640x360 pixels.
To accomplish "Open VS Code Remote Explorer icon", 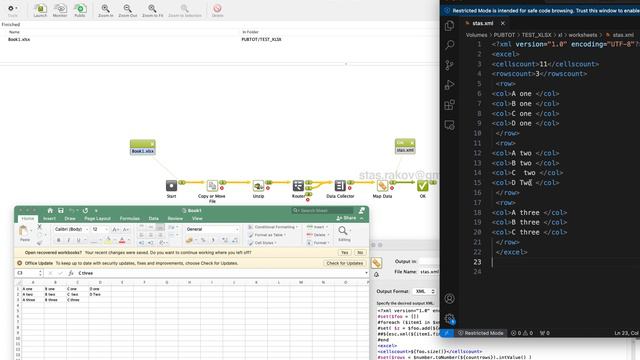I will [x=449, y=125].
